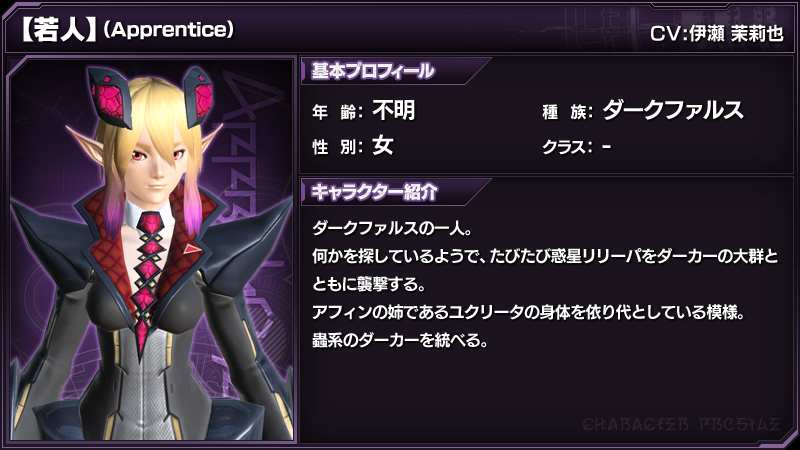Click the 【若人】 character name title
800x450 pixels.
tap(58, 30)
